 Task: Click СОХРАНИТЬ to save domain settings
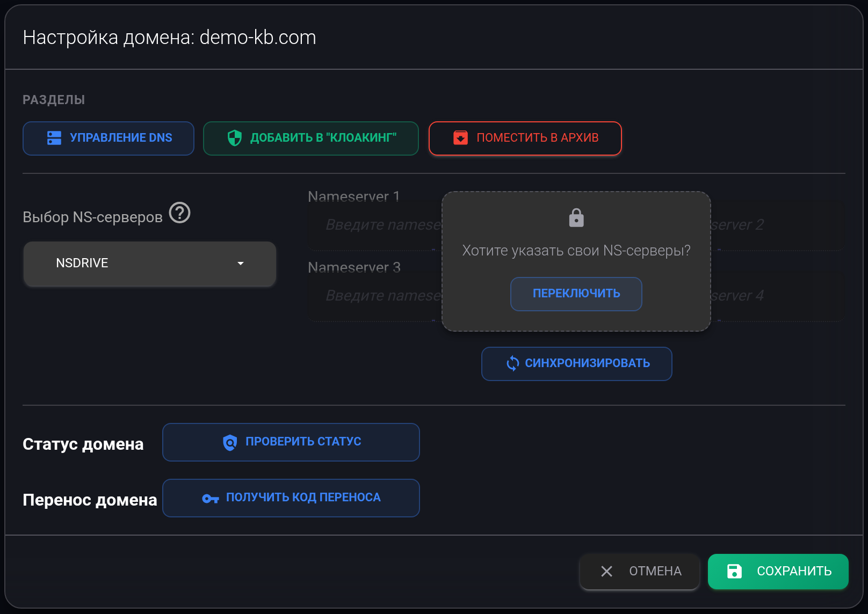[x=778, y=571]
